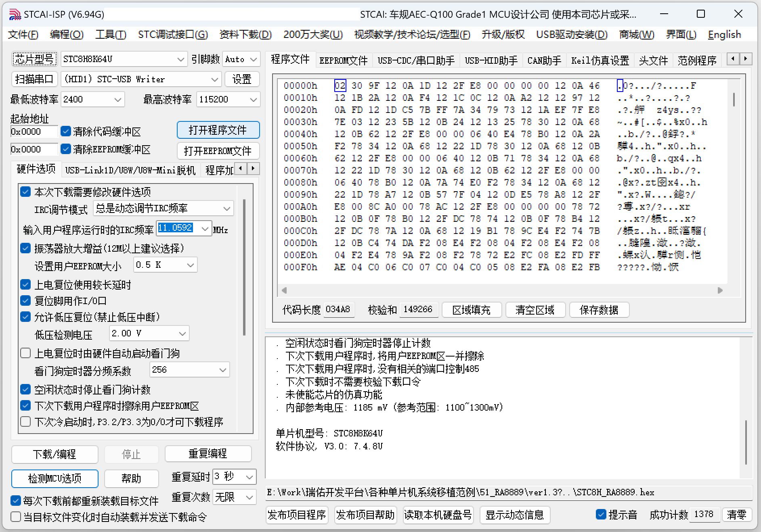Click 打开EEPROM文件 button
This screenshot has height=532, width=761.
click(218, 151)
